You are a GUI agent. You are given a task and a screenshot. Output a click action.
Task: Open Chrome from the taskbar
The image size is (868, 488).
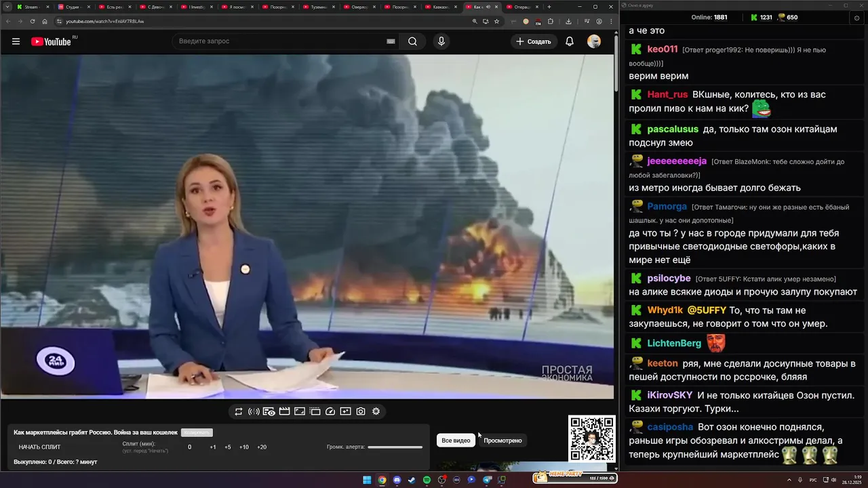click(382, 480)
